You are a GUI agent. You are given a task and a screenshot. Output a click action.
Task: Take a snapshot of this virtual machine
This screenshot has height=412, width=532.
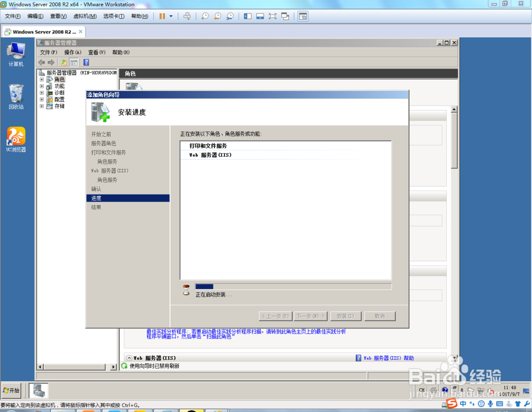pos(205,16)
